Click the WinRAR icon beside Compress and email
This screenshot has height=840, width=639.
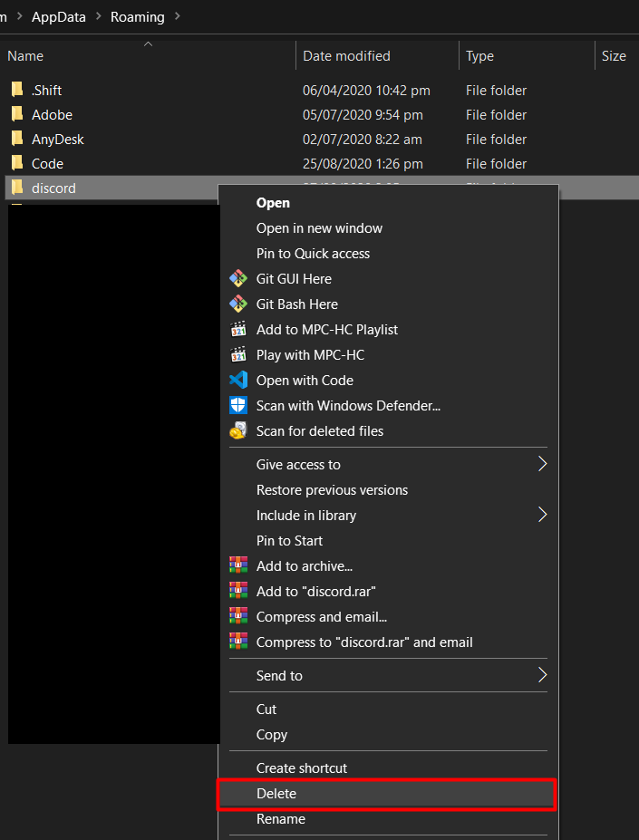coord(238,616)
